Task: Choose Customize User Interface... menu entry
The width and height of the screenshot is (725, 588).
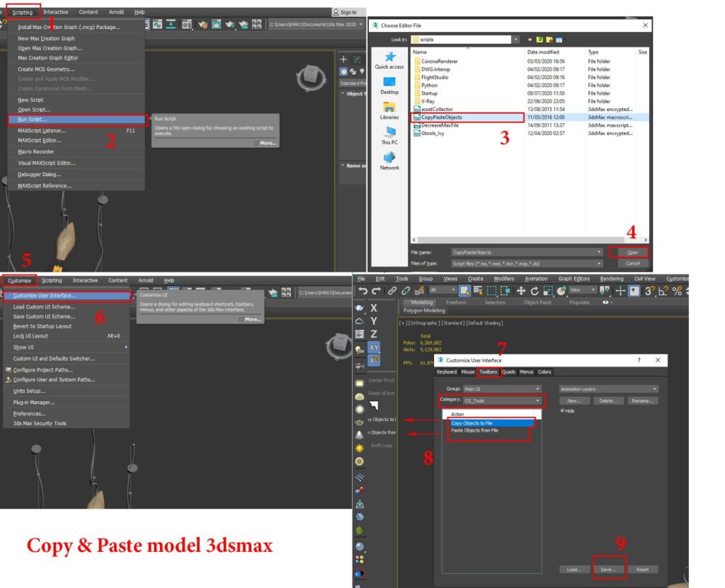Action: click(67, 295)
